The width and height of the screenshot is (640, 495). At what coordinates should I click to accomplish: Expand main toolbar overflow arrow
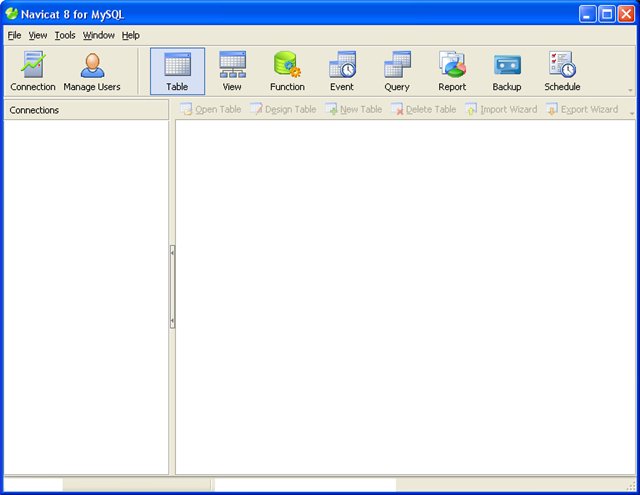tap(630, 90)
